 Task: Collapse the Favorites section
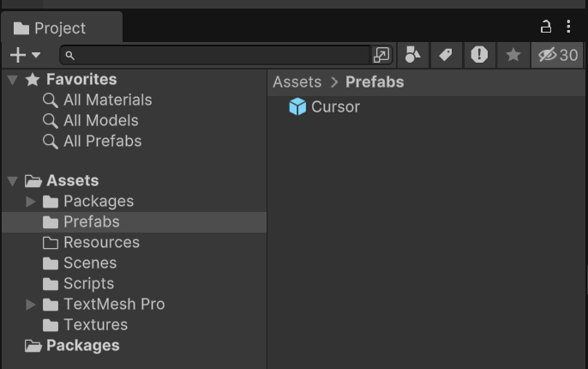pyautogui.click(x=12, y=80)
